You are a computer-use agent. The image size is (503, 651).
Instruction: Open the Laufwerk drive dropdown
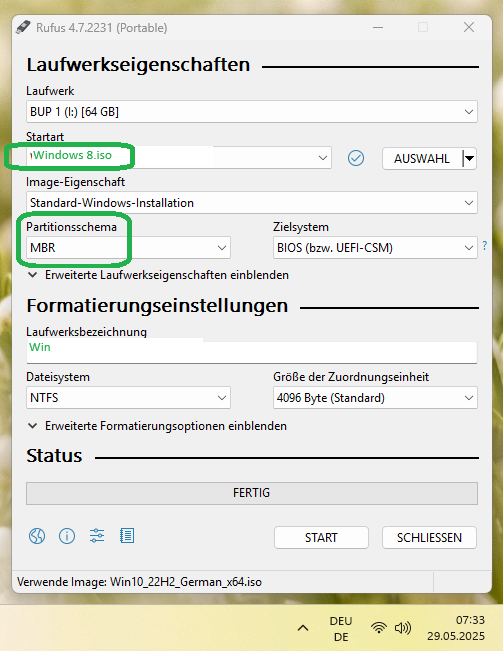coord(252,112)
